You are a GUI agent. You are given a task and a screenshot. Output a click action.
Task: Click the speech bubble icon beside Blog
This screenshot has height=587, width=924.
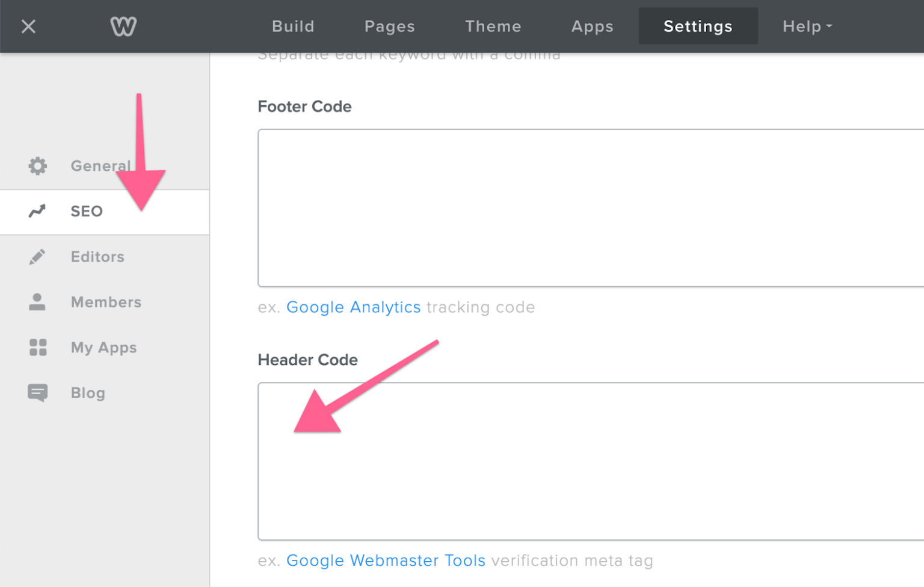coord(37,393)
